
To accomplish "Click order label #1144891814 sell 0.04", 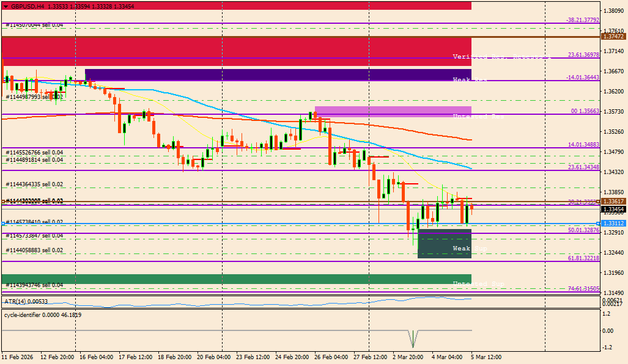I will pyautogui.click(x=34, y=159).
